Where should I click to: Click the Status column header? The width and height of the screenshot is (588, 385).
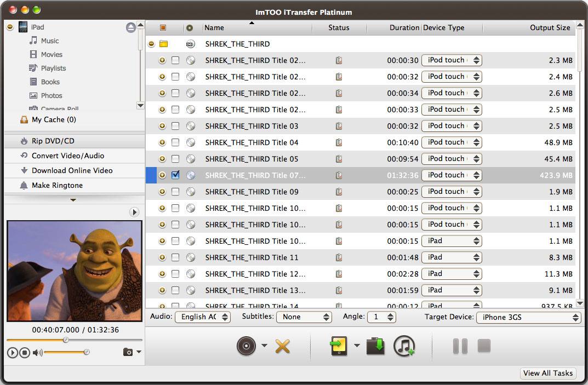click(339, 27)
